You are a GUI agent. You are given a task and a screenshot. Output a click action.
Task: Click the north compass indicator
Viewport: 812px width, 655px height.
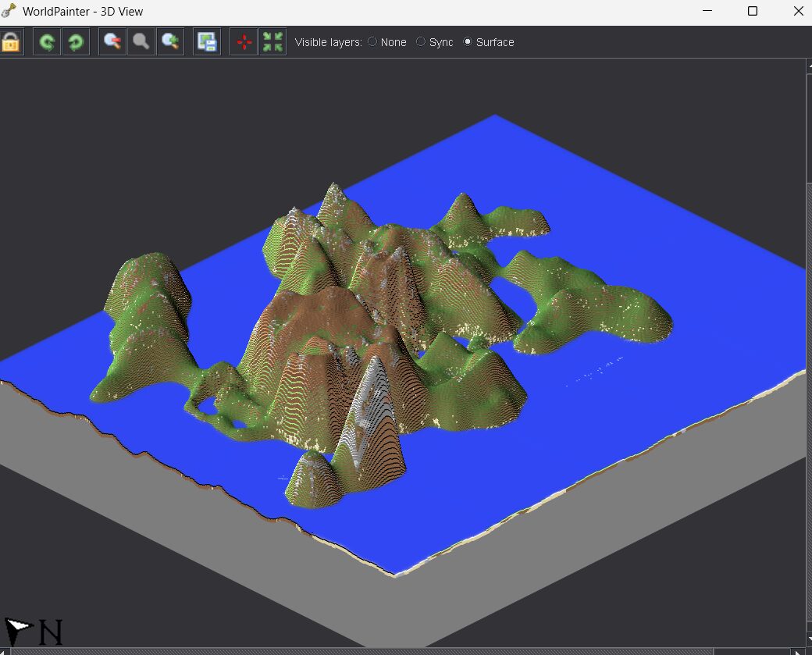(34, 631)
